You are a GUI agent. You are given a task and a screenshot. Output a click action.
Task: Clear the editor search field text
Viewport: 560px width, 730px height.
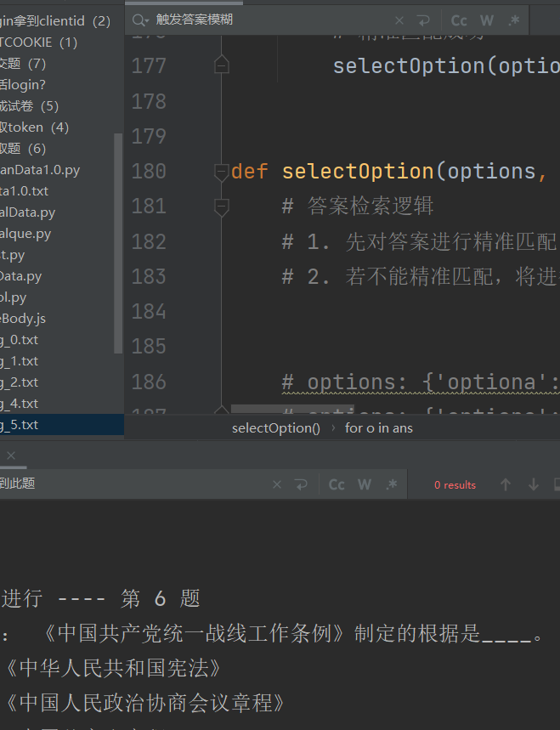pyautogui.click(x=399, y=20)
